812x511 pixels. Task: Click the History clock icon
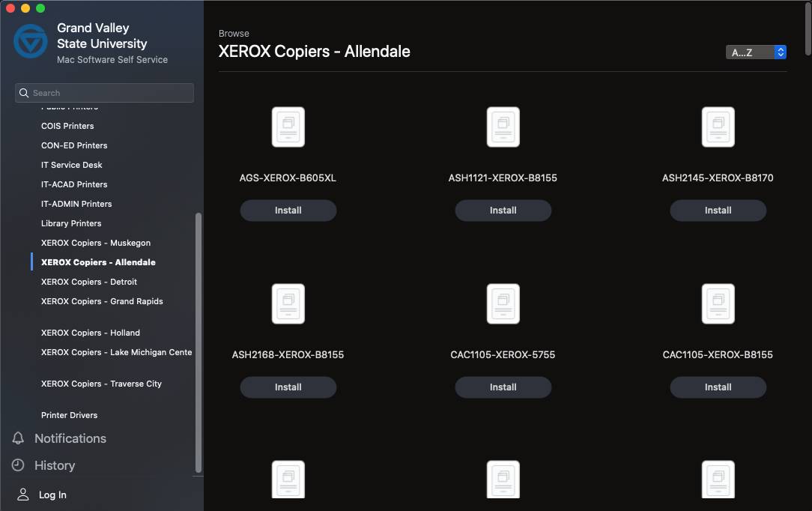point(19,465)
